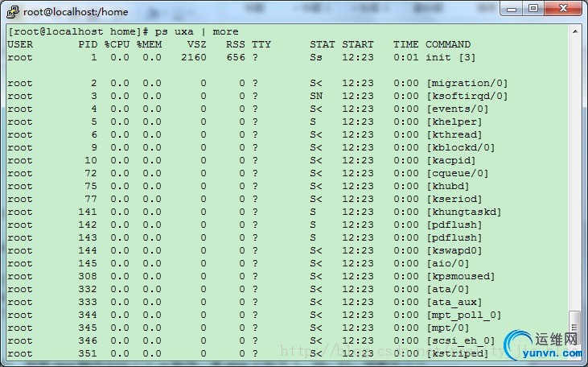The width and height of the screenshot is (588, 367).
Task: Click the START column header
Action: coord(358,44)
